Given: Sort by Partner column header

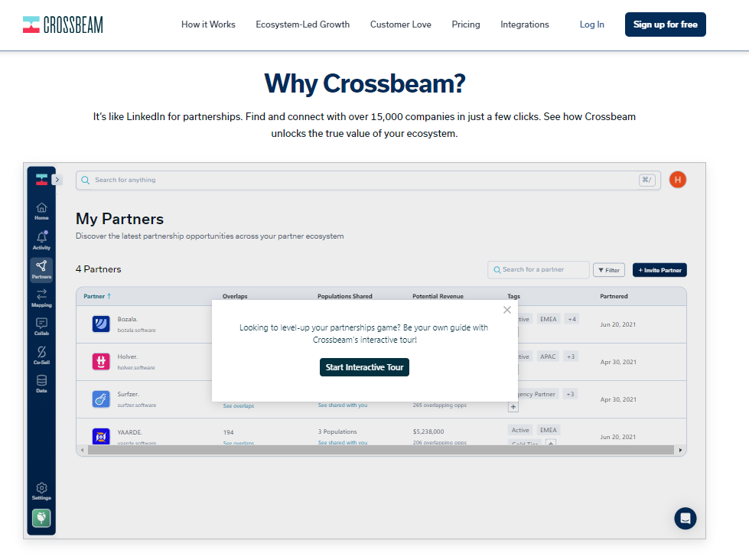Looking at the screenshot, I should point(97,296).
